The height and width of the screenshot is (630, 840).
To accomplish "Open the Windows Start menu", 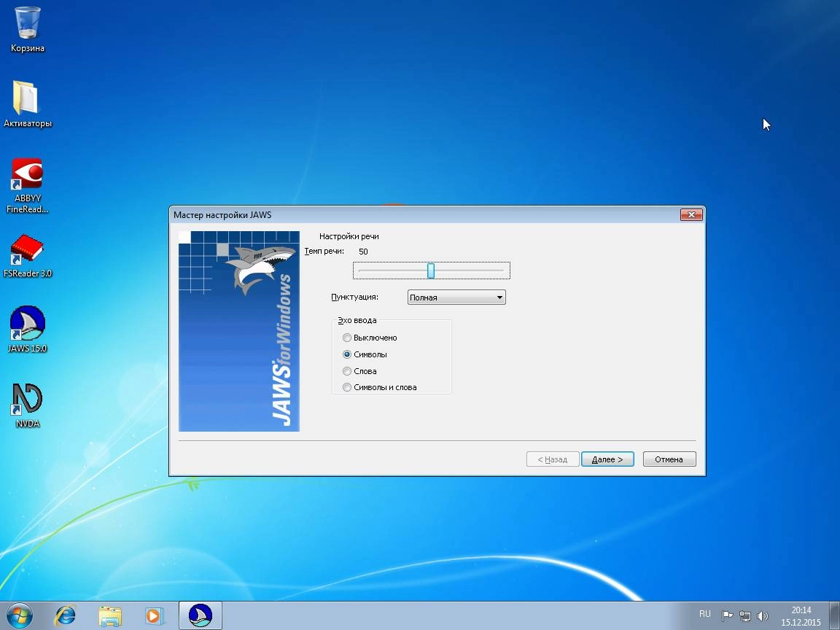I will click(20, 615).
